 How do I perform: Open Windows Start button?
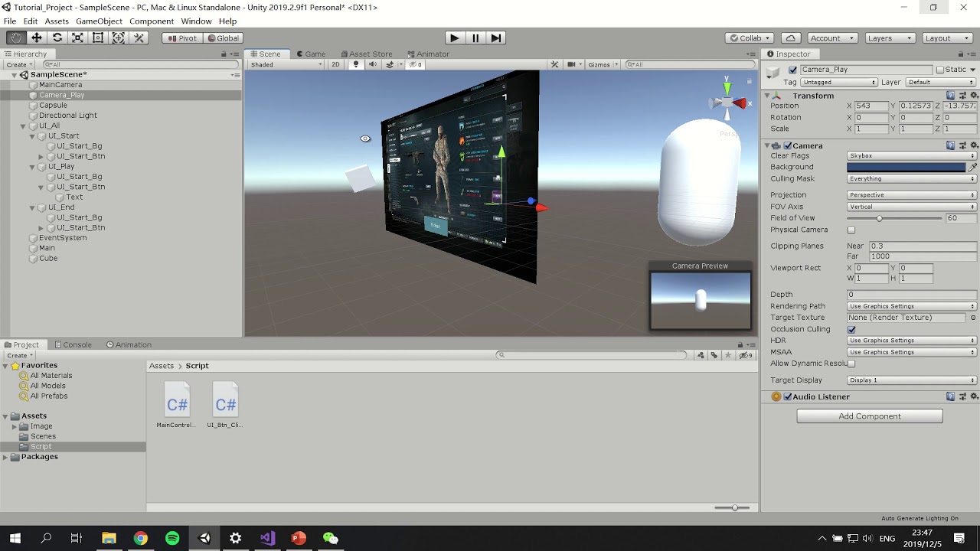point(15,538)
